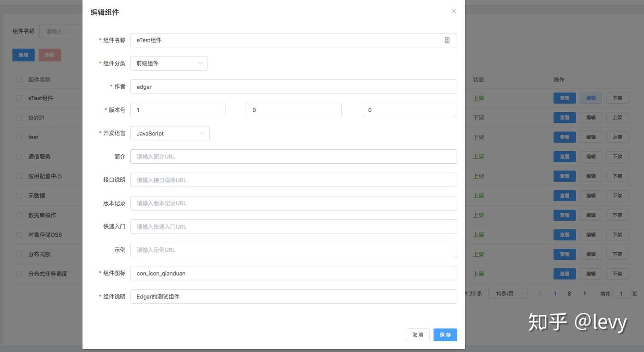Open the 10 items per page selector
Viewport: 644px width, 352px height.
508,293
